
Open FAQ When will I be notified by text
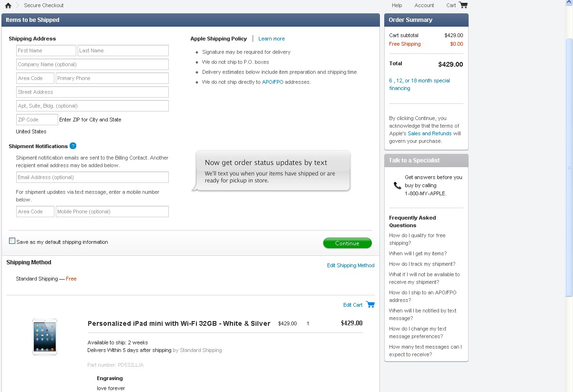pos(422,314)
